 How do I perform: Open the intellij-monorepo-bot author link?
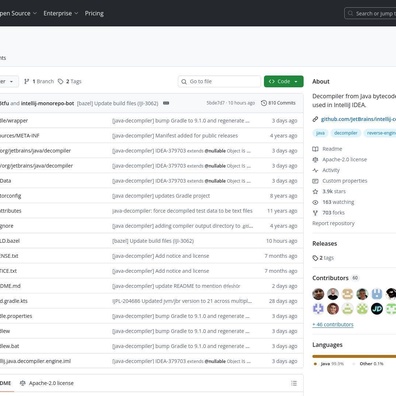tap(47, 103)
